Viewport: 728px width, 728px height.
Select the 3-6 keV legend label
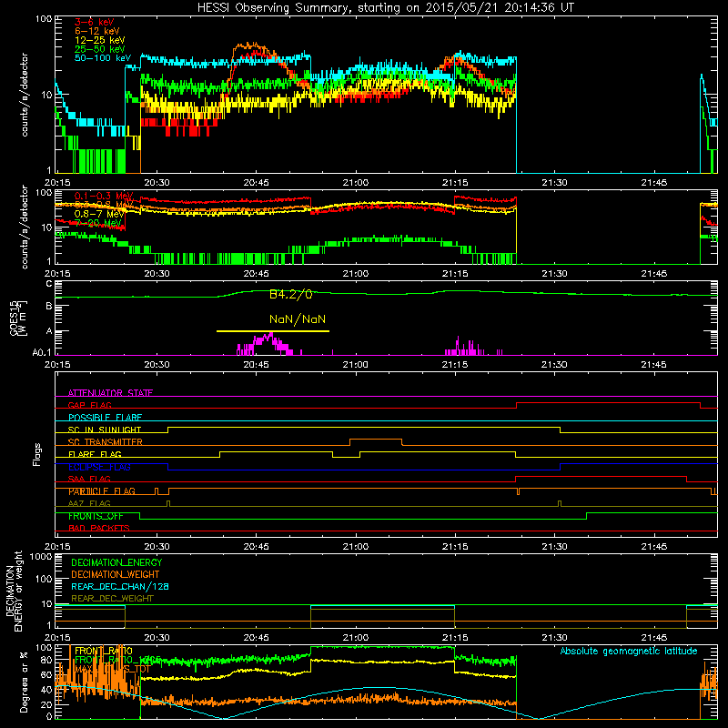(94, 22)
